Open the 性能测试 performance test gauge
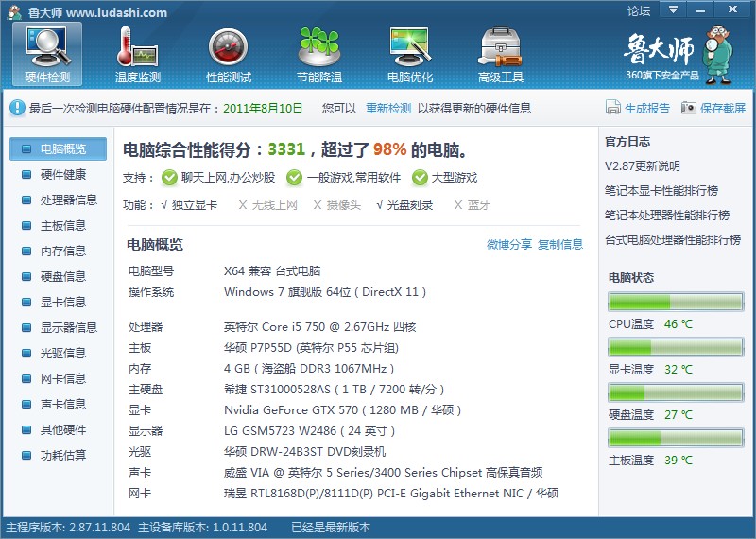This screenshot has width=756, height=539. click(229, 54)
